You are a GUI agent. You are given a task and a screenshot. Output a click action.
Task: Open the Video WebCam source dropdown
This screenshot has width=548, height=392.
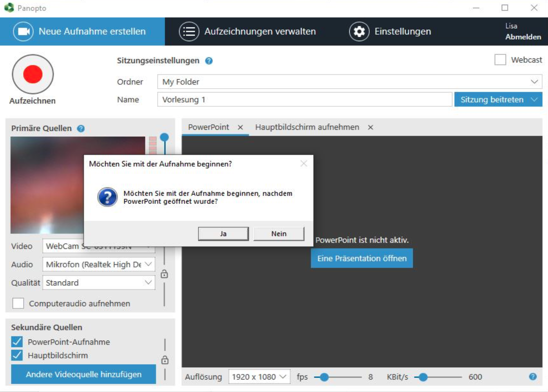(99, 247)
